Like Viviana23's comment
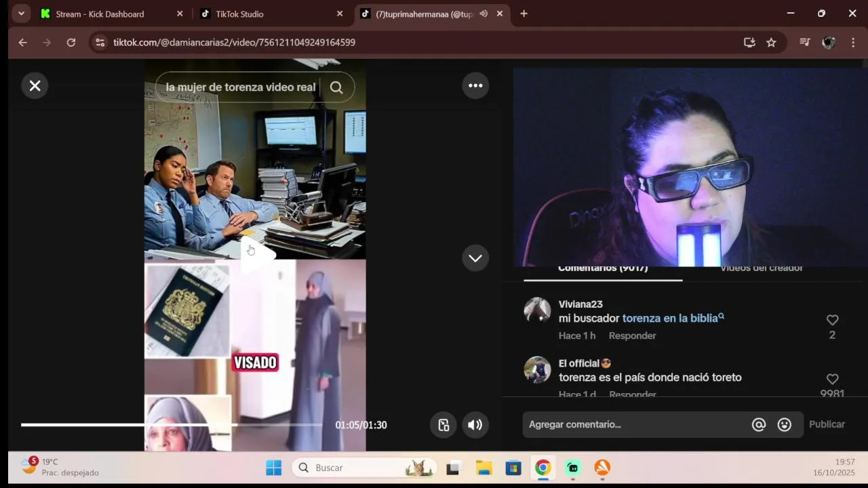This screenshot has width=868, height=488. 832,320
